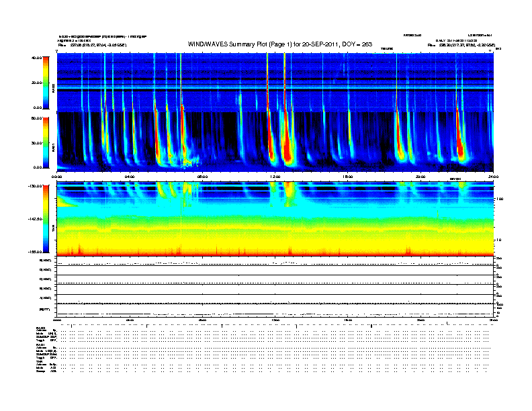
Task: Click the 20:00 tick label below bottom line plots
Action: [x=420, y=320]
